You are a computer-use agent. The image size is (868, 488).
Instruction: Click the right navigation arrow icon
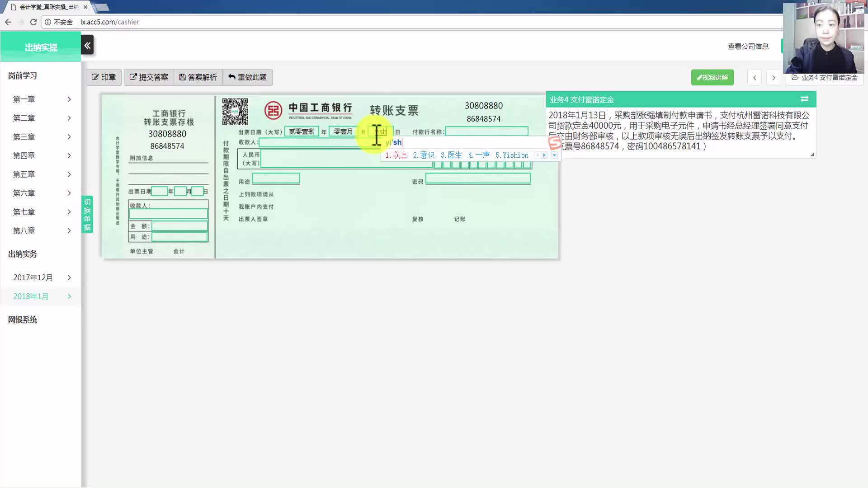(774, 77)
